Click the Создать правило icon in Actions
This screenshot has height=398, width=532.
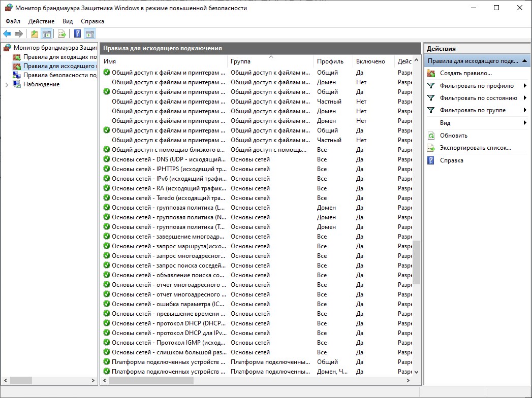pyautogui.click(x=431, y=73)
